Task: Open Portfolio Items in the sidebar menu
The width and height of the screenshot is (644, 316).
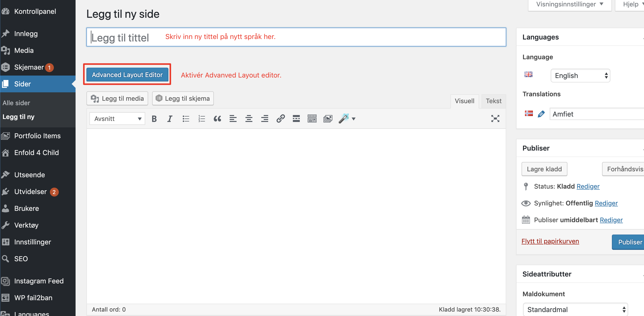Action: [x=37, y=136]
